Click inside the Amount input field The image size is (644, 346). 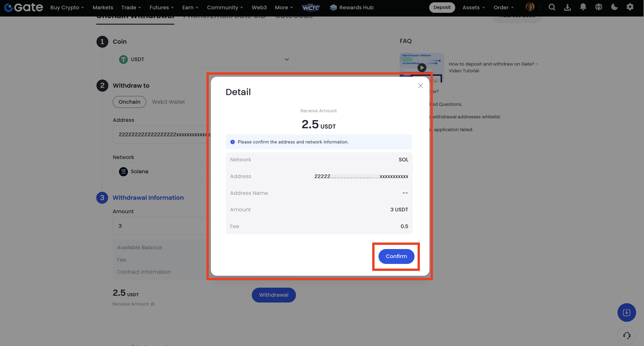(x=160, y=226)
